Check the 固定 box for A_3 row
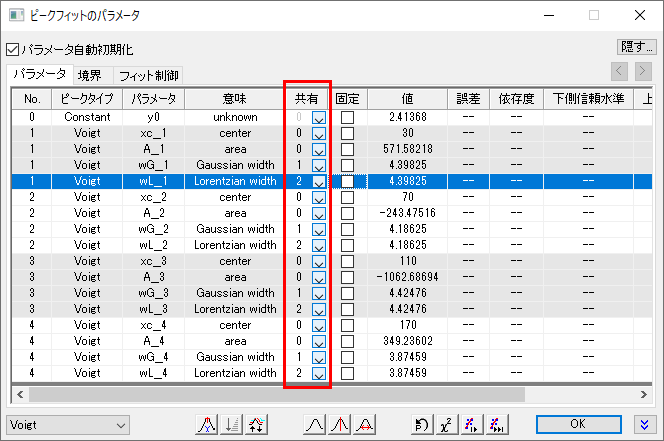The height and width of the screenshot is (441, 664). tap(347, 277)
